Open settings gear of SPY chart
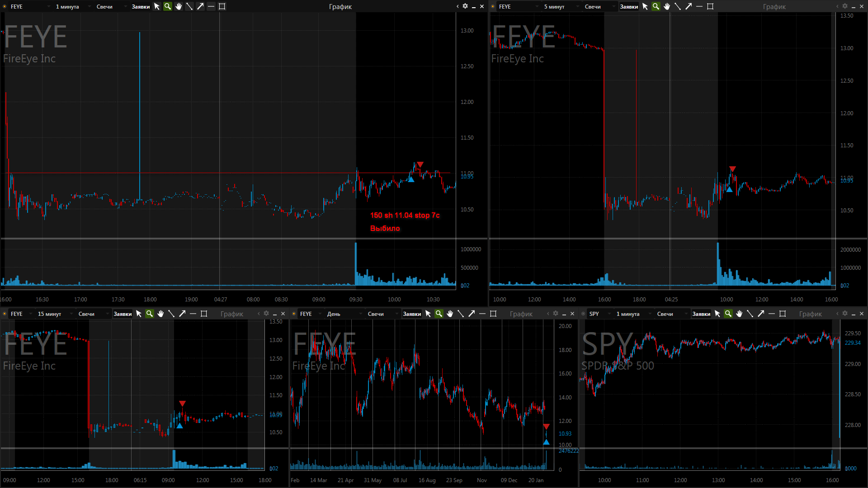This screenshot has height=488, width=868. (x=845, y=314)
